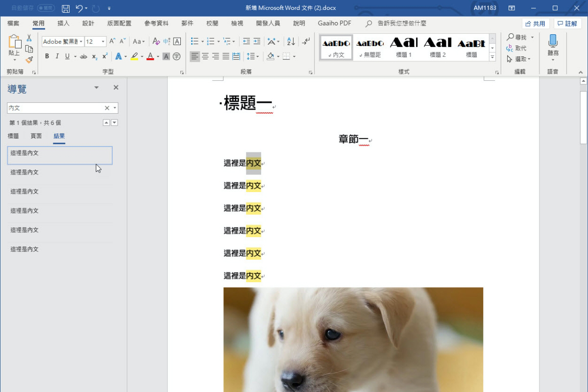Click the 共用 (Share) button
588x392 pixels.
535,23
